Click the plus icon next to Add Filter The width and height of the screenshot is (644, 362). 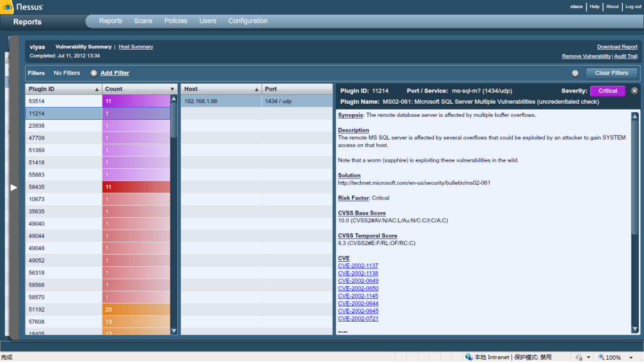93,73
